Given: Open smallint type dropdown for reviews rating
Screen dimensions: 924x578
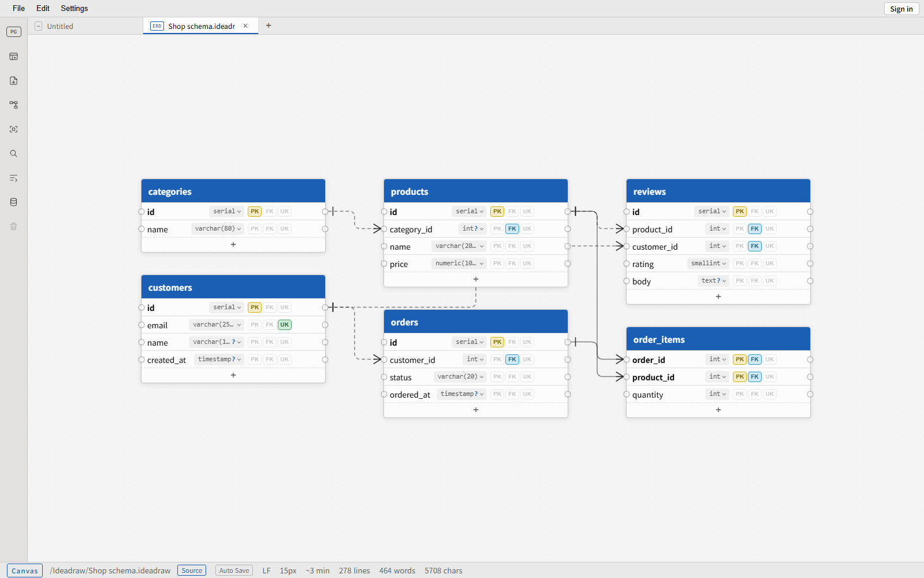Looking at the screenshot, I should (709, 264).
